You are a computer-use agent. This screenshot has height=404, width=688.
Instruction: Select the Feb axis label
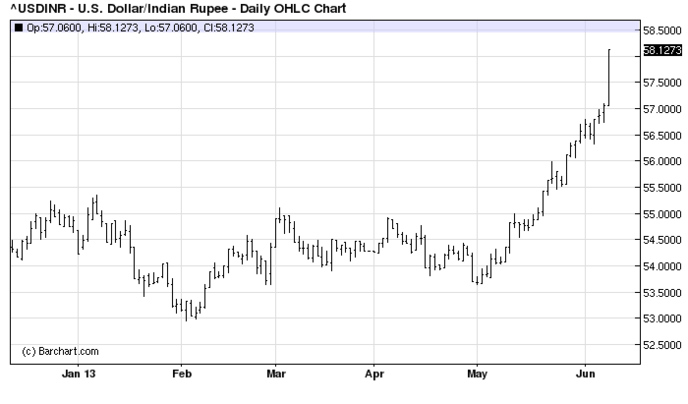[x=182, y=374]
